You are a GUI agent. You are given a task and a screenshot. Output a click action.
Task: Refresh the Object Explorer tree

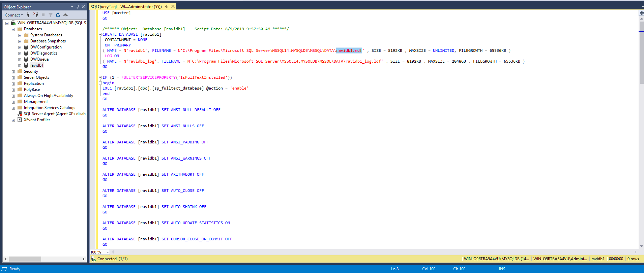[58, 15]
